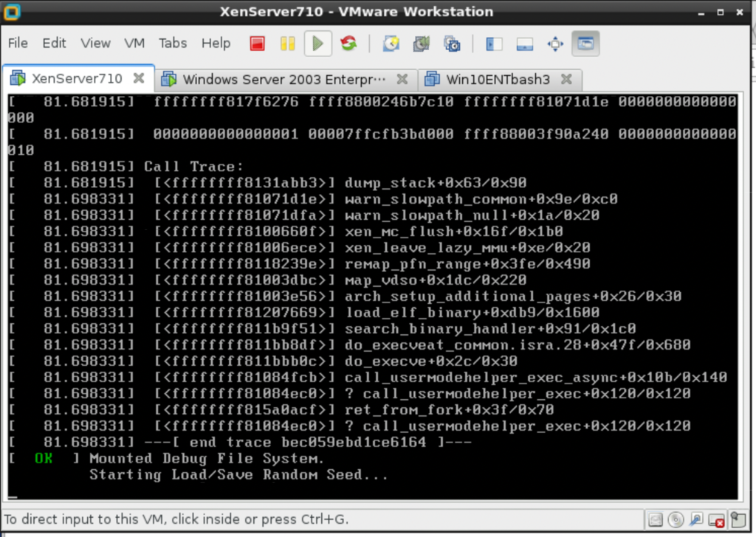Click the dump_stack+0x63/0x90 trace entry

pos(436,183)
